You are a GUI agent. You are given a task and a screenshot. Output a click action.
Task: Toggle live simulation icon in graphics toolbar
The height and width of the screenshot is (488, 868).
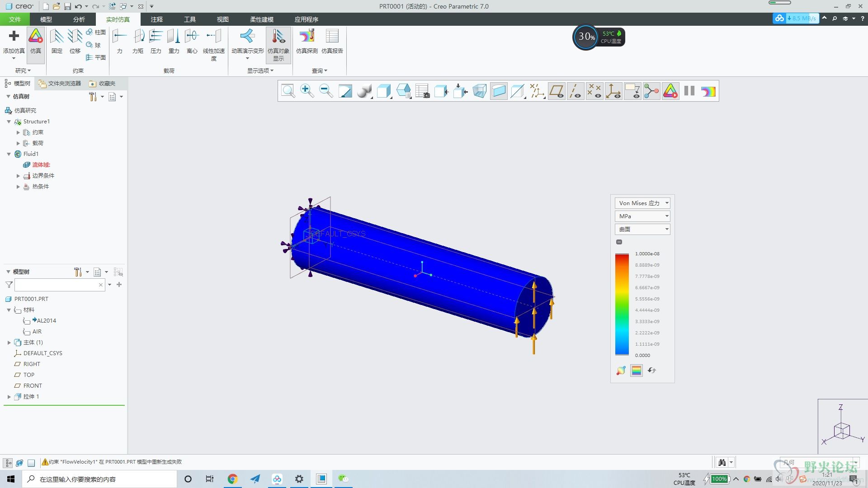(x=670, y=91)
